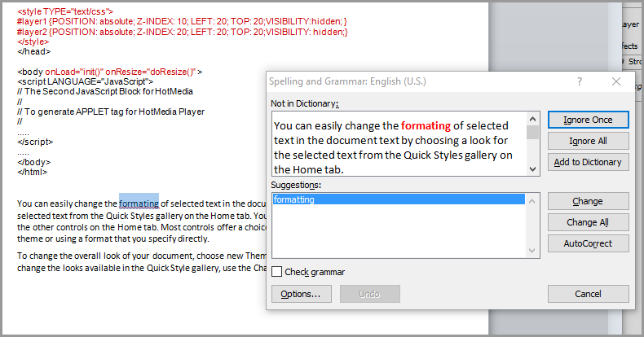Click the '</style>' line in document
This screenshot has height=337, width=644.
pos(33,42)
